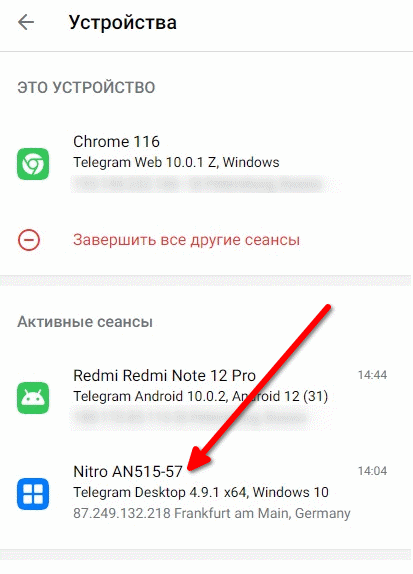
Task: Select the Устройства page title
Action: (x=123, y=23)
